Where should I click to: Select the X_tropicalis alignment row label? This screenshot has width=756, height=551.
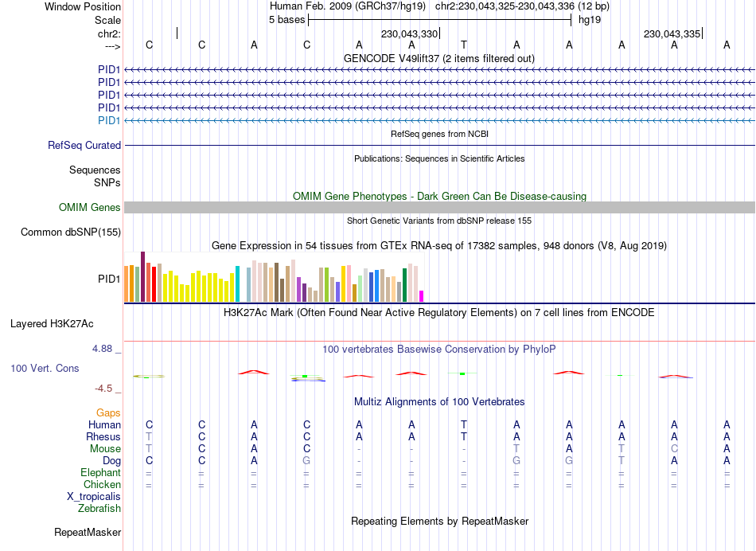[94, 497]
